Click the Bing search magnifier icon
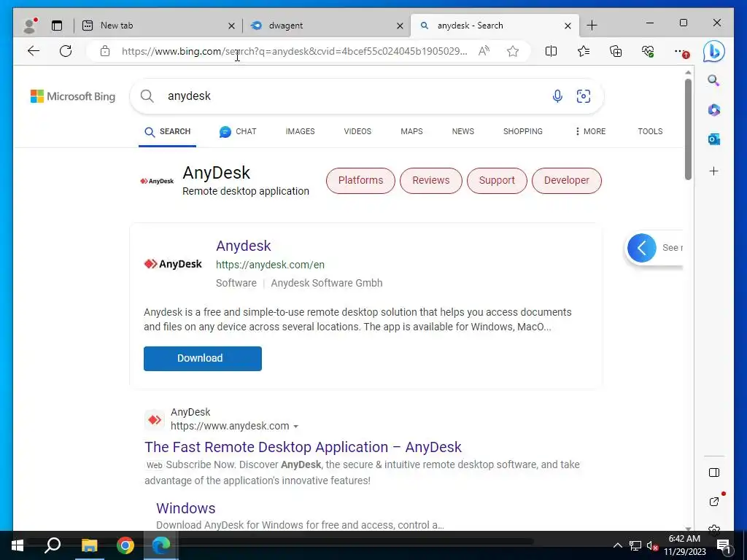The image size is (747, 560). coord(147,96)
